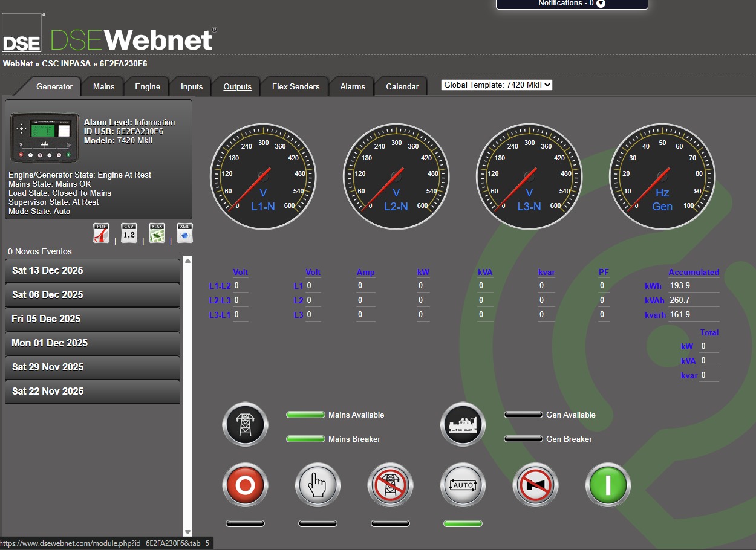This screenshot has width=756, height=550.
Task: Click the kWh value 193.9
Action: click(680, 286)
